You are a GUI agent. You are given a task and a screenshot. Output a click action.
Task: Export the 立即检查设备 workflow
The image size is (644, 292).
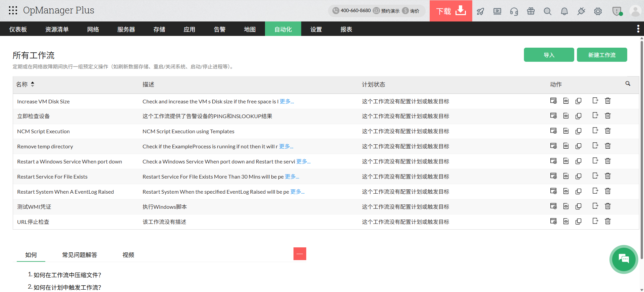click(595, 115)
